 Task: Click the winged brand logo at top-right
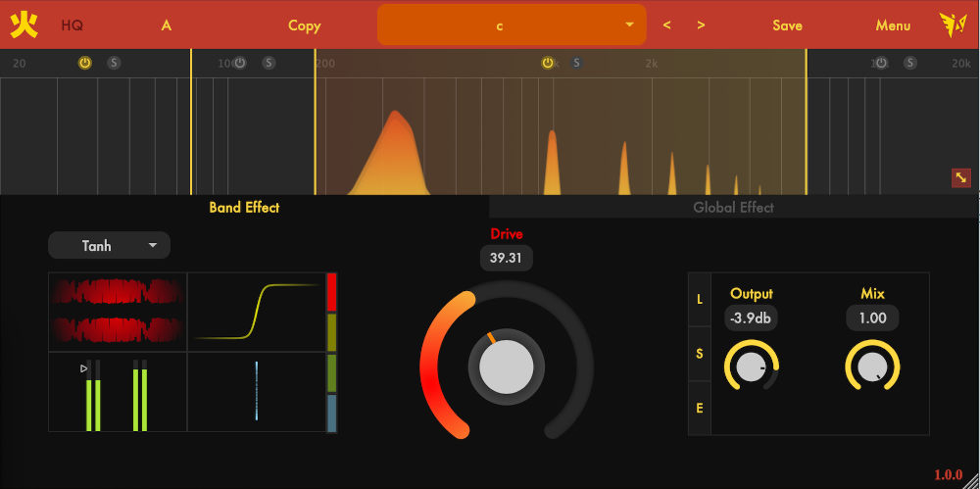(952, 24)
